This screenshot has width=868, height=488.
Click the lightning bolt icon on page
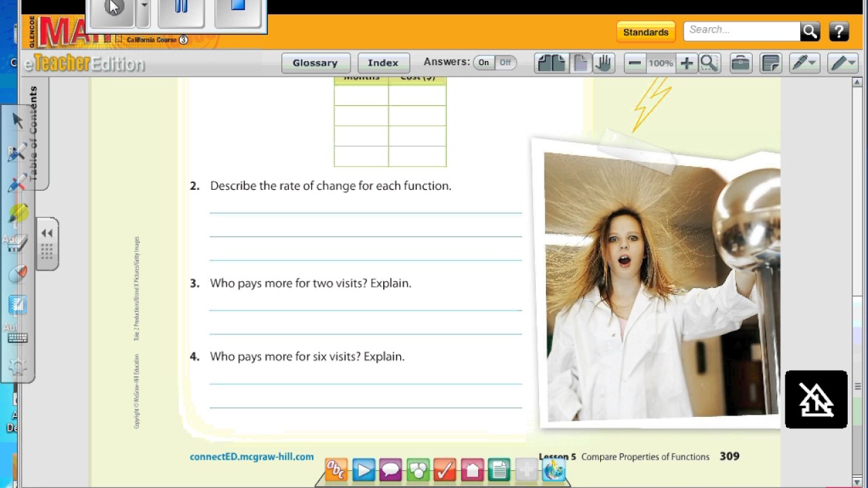652,104
